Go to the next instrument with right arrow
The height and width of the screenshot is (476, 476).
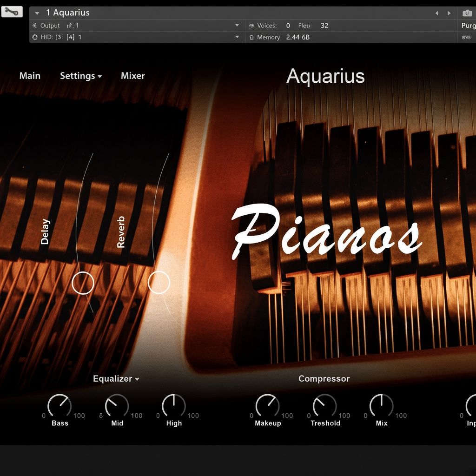449,13
